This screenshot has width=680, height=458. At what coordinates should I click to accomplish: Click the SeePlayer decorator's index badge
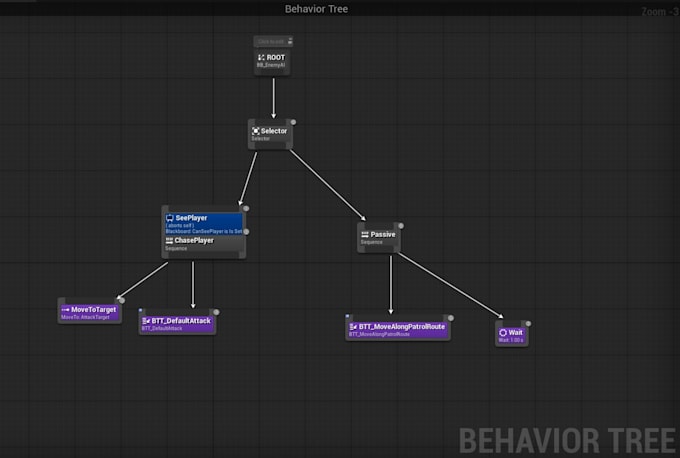tap(246, 232)
